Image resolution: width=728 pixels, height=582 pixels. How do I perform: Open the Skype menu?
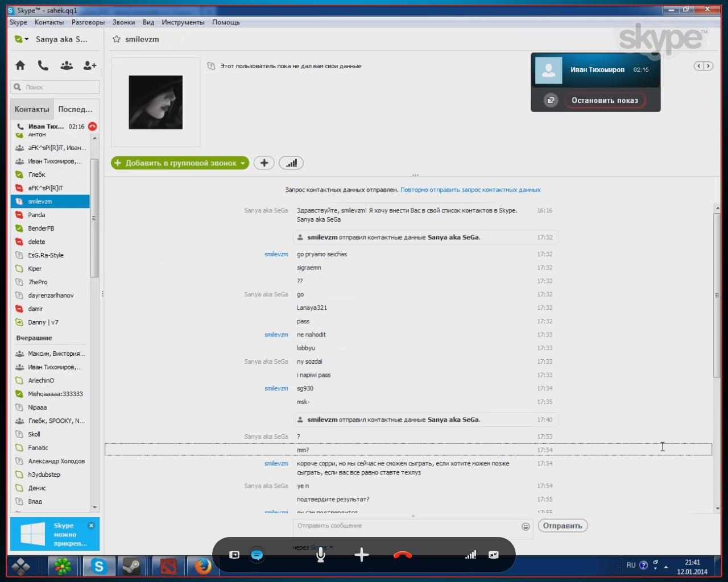point(18,22)
